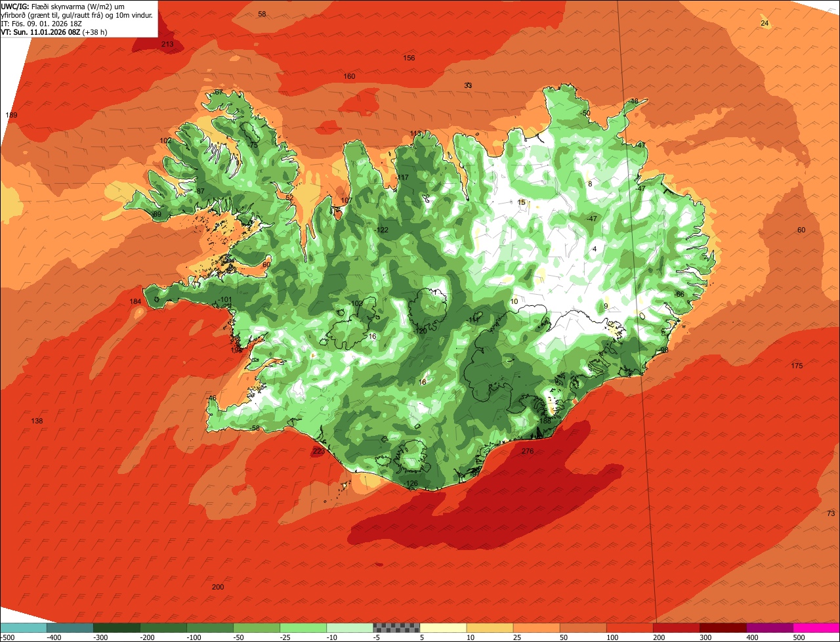Click the pale green swatch, -10 to -5

[x=349, y=628]
